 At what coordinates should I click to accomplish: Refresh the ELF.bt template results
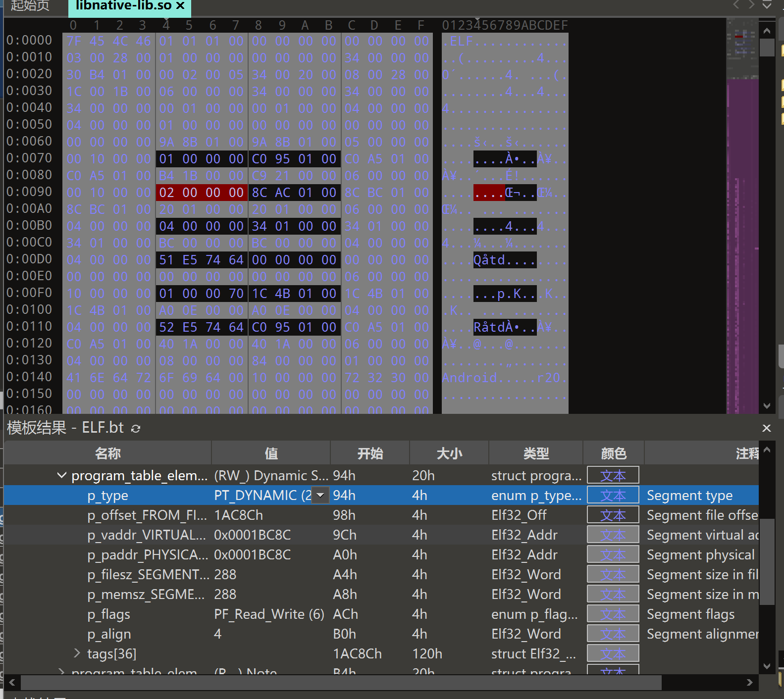tap(136, 429)
